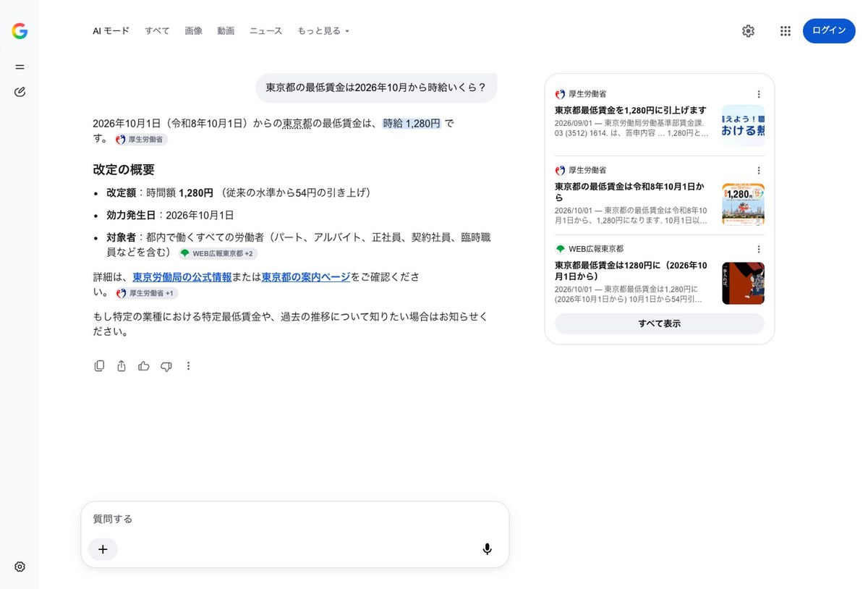The height and width of the screenshot is (589, 868).
Task: Open the sidebar hamburger menu icon
Action: (20, 67)
